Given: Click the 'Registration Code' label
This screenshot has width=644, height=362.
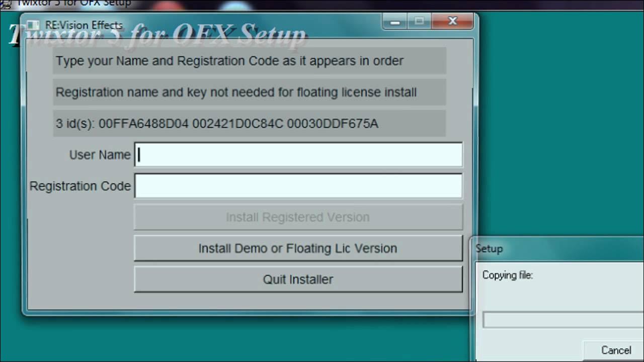Looking at the screenshot, I should click(80, 186).
